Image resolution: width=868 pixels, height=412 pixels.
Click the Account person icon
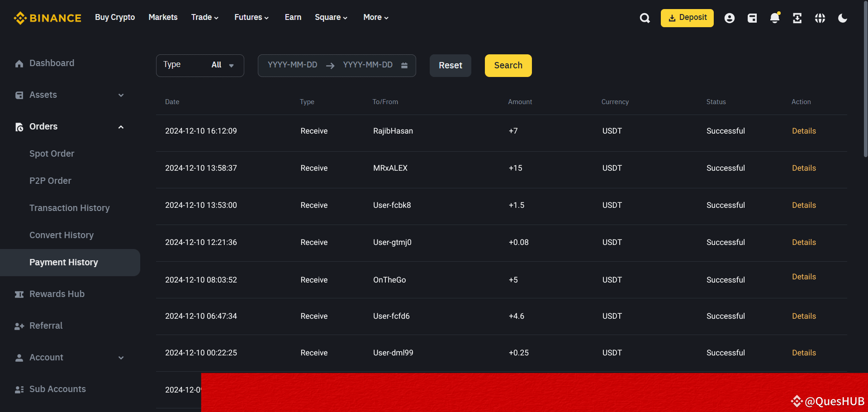[x=19, y=358]
